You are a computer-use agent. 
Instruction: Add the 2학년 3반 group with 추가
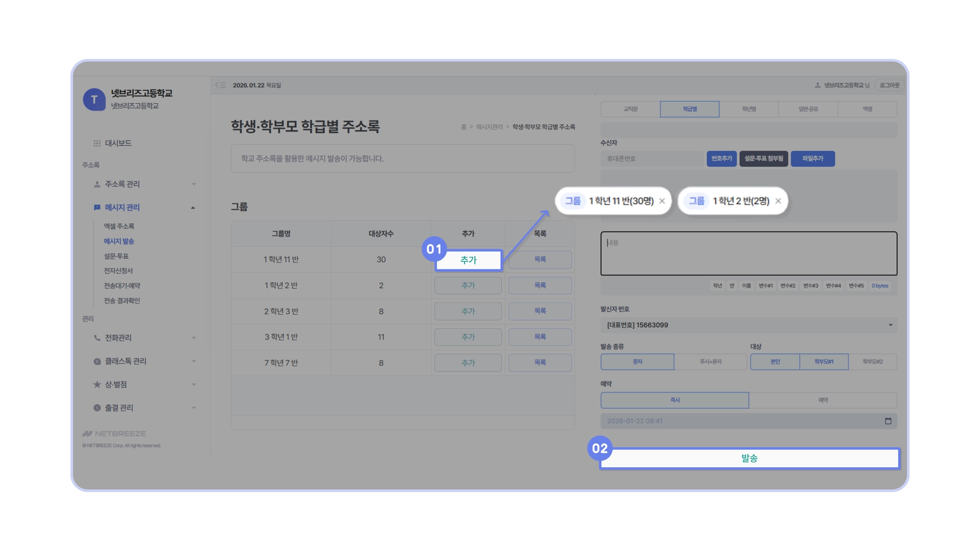(x=468, y=311)
